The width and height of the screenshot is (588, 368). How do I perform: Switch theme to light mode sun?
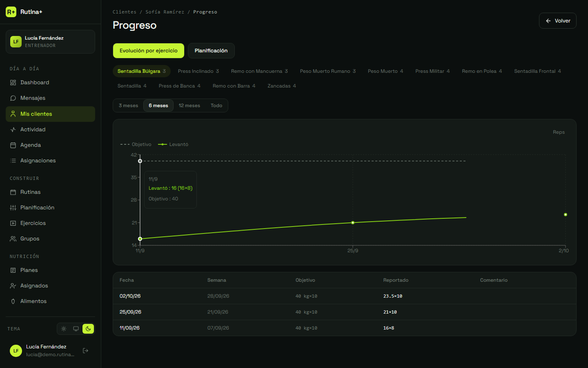[64, 329]
